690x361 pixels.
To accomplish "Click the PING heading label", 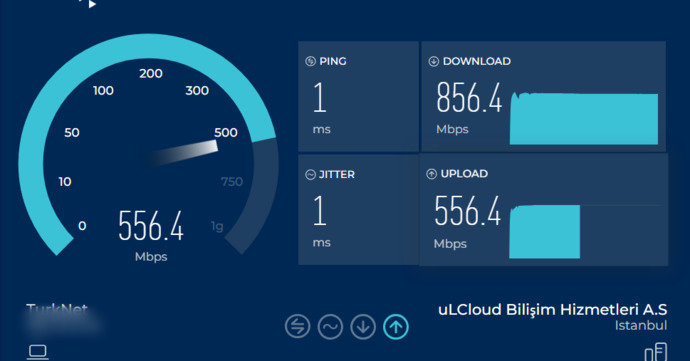I will coord(333,61).
